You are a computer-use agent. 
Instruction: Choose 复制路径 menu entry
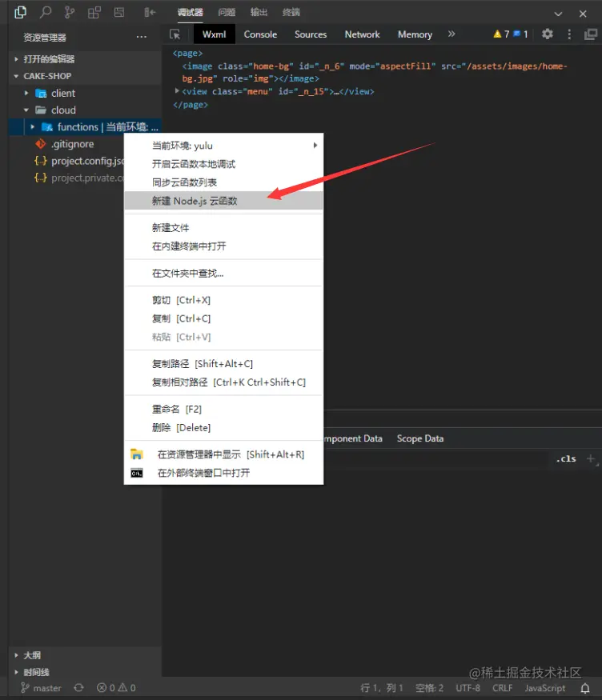coord(223,364)
